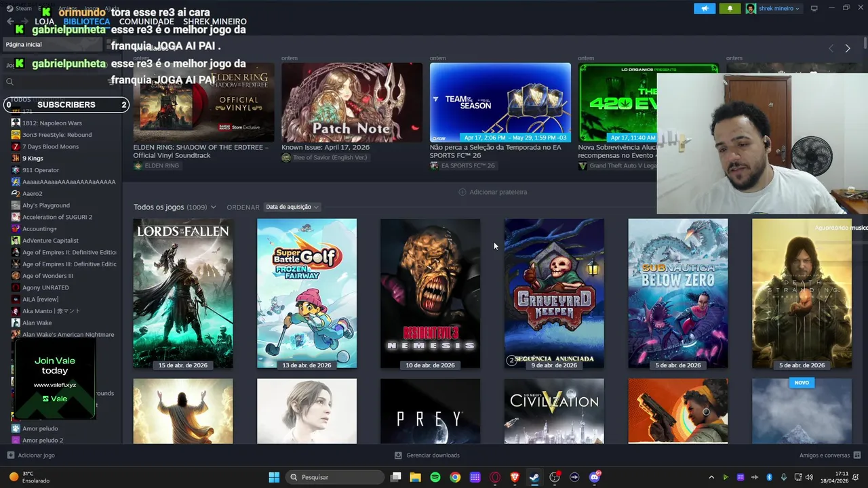The image size is (868, 488).
Task: Click Adicionar prateleira button
Action: (x=493, y=192)
